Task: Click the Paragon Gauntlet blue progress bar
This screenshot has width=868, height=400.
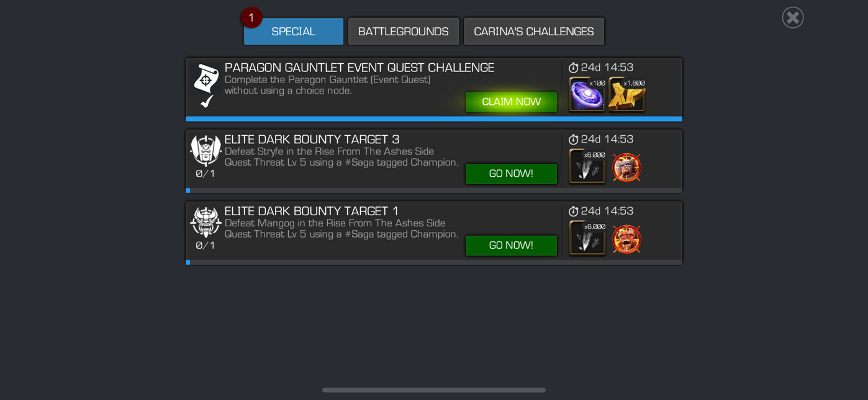Action: (434, 118)
